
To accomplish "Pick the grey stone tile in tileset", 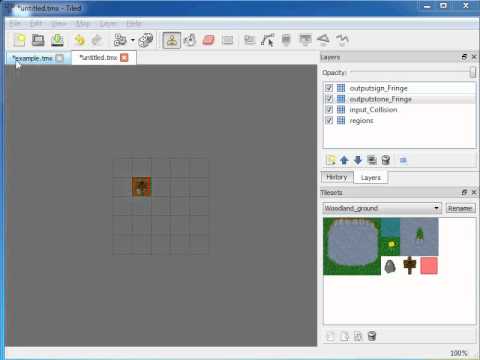I will tap(390, 266).
